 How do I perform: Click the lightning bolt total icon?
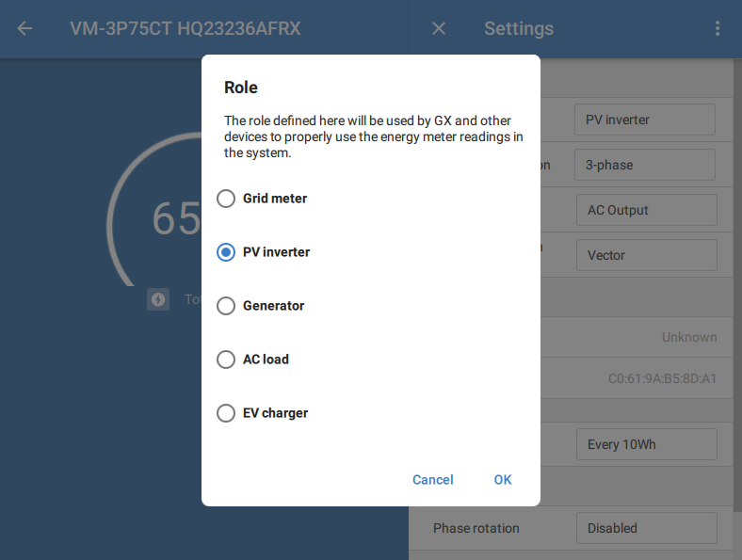click(158, 299)
